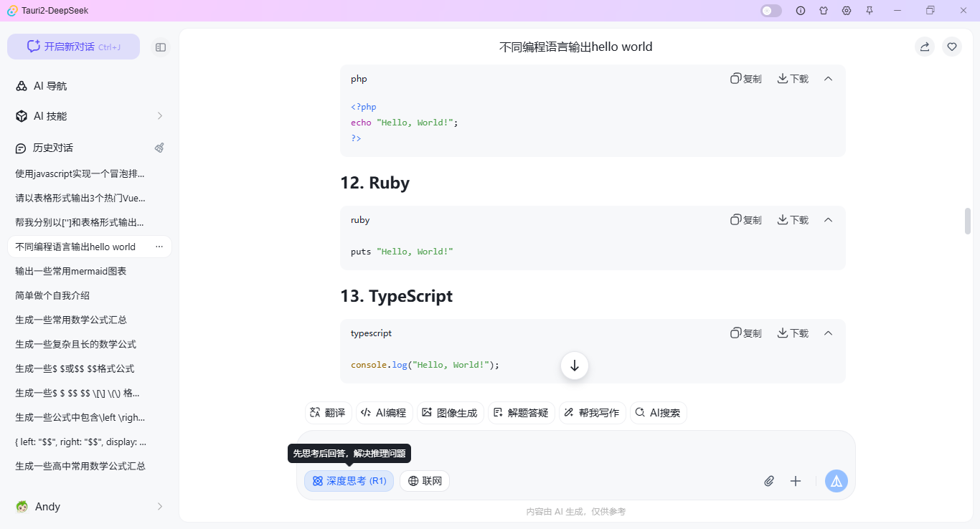Open AI 导航 in the sidebar
Viewport: 980px width, 529px height.
pos(90,86)
